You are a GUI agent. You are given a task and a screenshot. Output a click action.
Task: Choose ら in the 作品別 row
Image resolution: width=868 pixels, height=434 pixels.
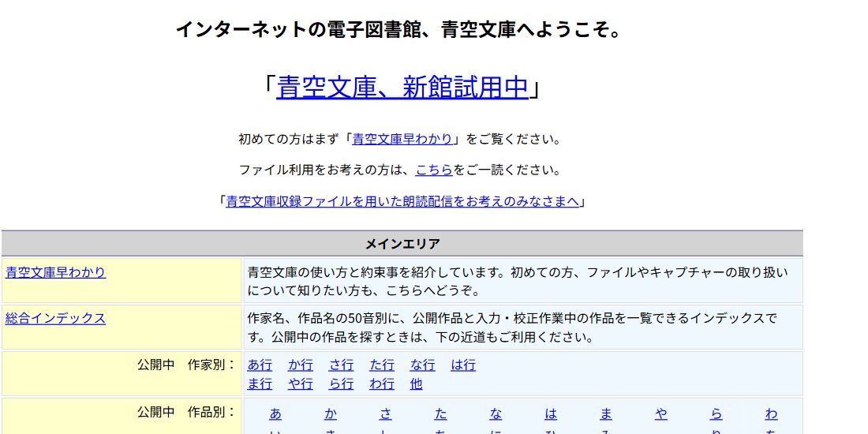[x=716, y=414]
